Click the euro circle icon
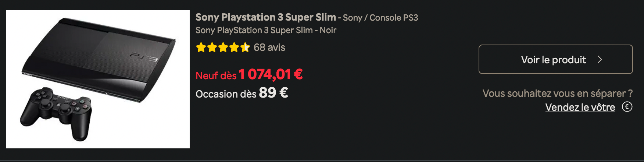The width and height of the screenshot is (644, 162). coord(627,107)
